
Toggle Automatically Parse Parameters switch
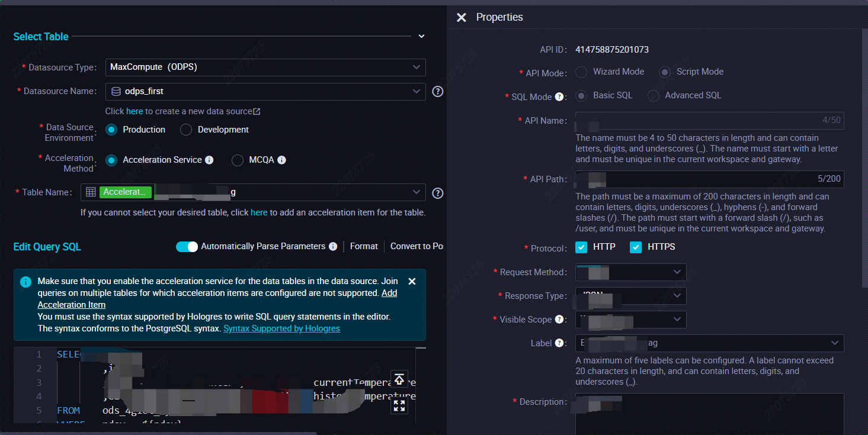[x=187, y=246]
